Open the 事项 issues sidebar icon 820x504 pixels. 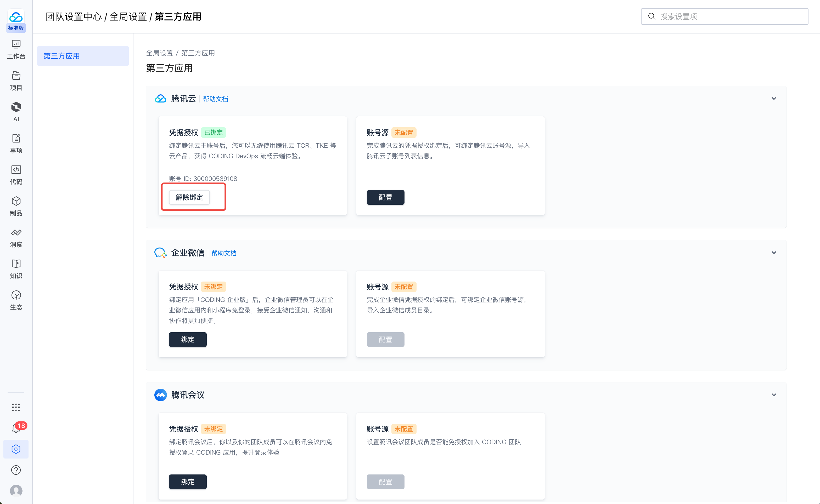point(16,144)
